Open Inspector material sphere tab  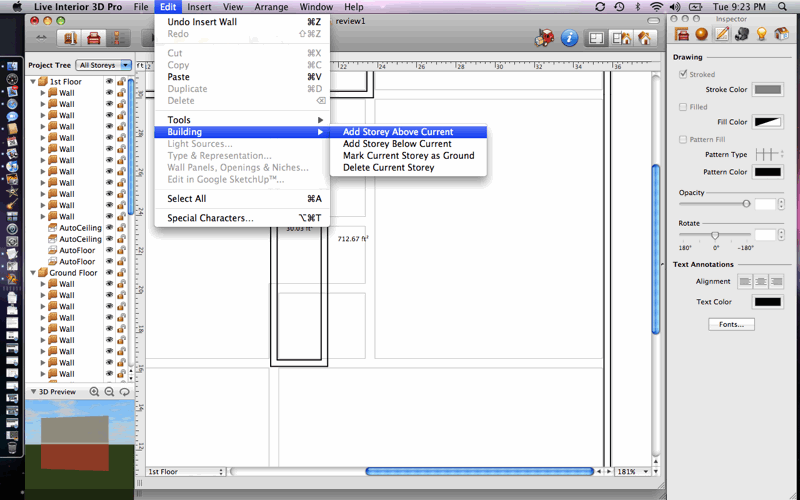point(702,34)
